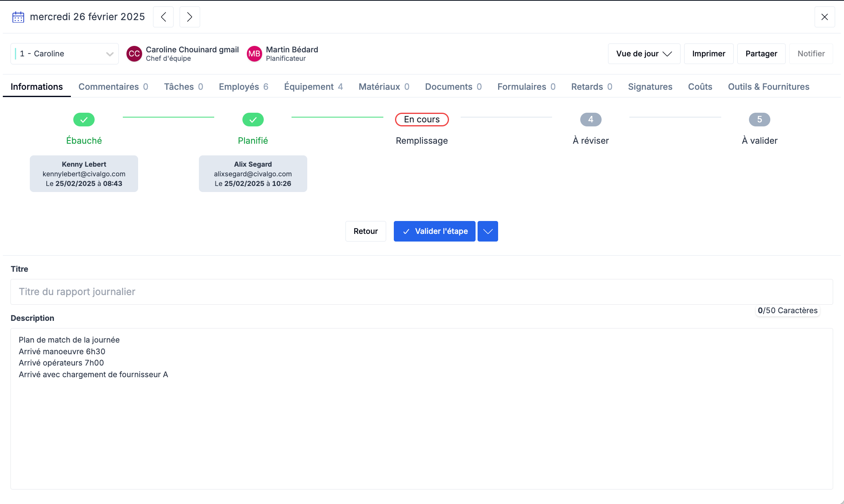Click the calendar icon beside the date

click(x=18, y=17)
